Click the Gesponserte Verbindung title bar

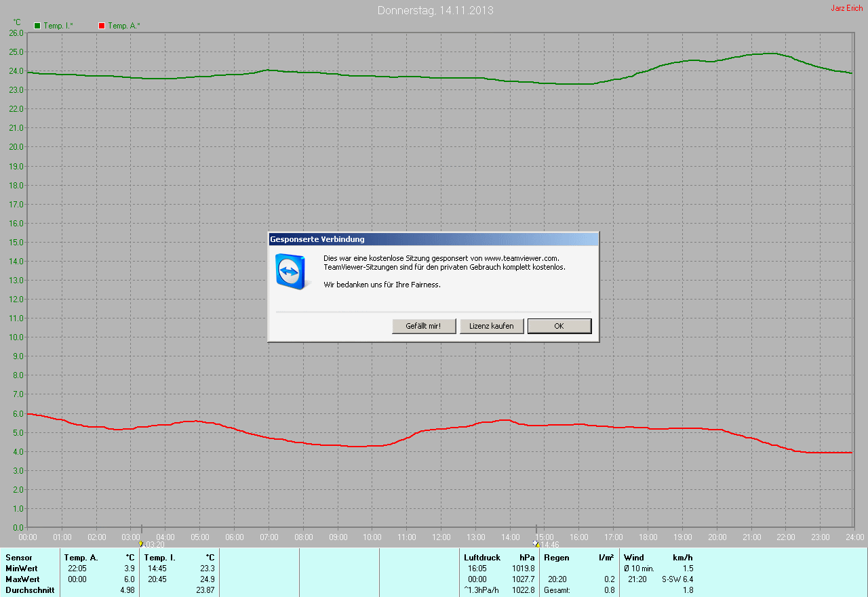point(433,239)
